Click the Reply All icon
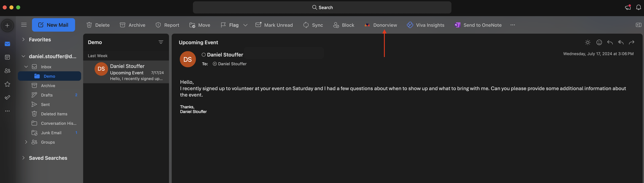The width and height of the screenshot is (644, 183). pos(620,42)
